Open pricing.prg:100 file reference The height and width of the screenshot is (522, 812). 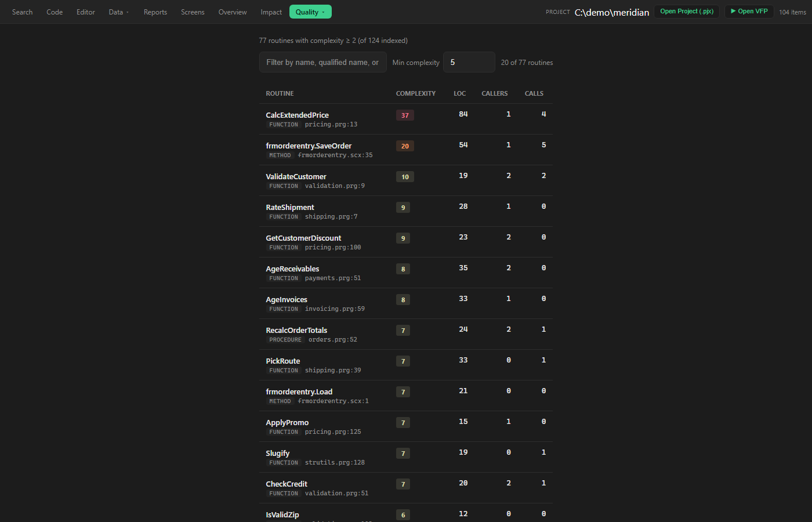333,248
